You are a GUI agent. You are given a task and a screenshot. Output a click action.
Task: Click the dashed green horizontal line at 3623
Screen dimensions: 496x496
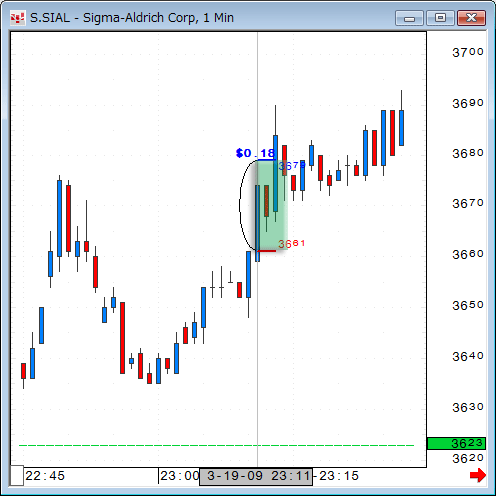coord(217,445)
